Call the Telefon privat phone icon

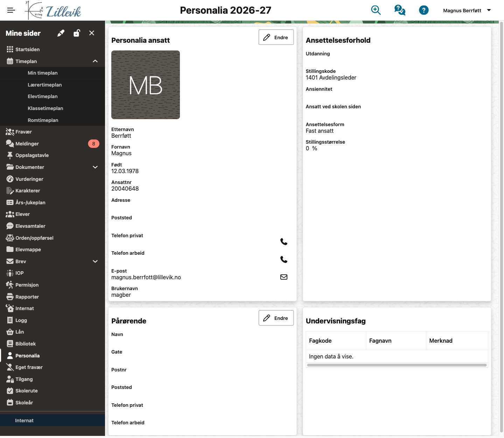[x=284, y=242]
